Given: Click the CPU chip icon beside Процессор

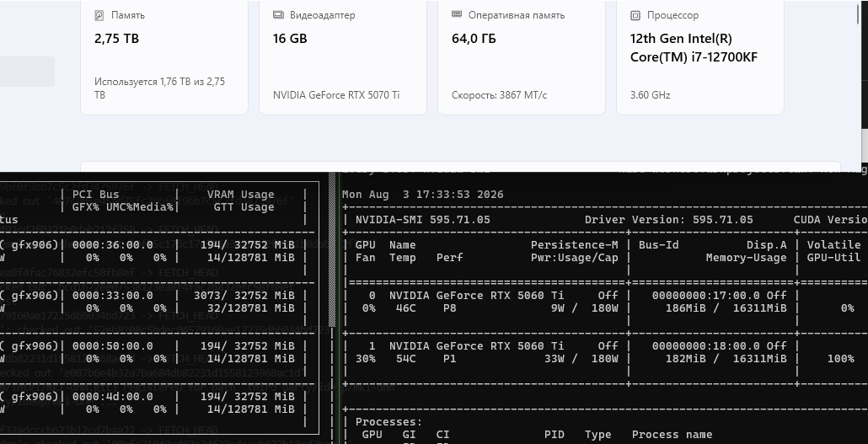Looking at the screenshot, I should [635, 15].
